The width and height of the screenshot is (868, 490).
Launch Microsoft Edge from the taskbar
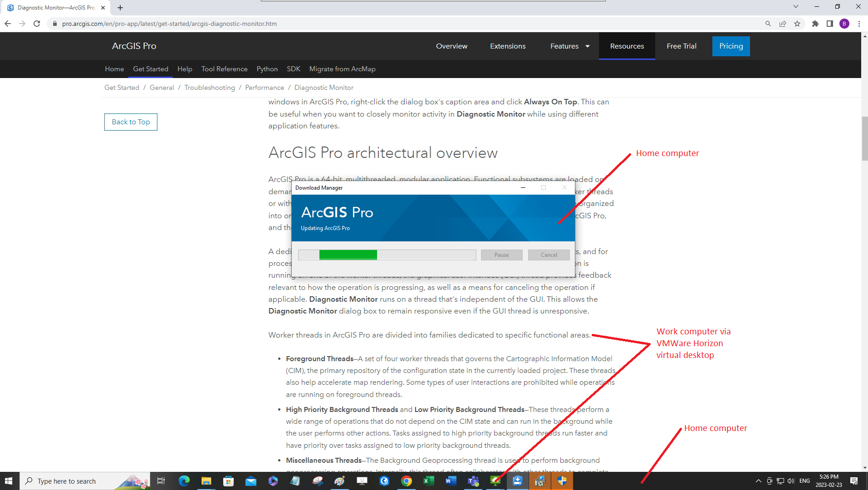point(184,481)
